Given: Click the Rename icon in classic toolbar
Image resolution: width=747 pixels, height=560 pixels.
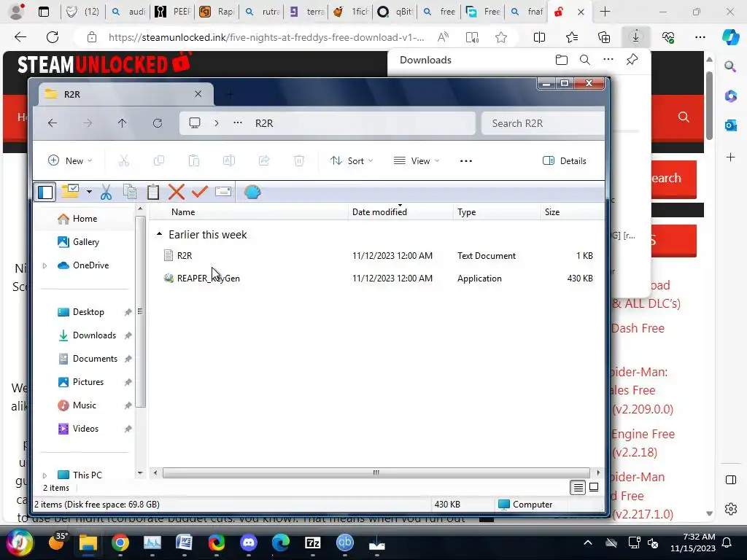Looking at the screenshot, I should [223, 192].
